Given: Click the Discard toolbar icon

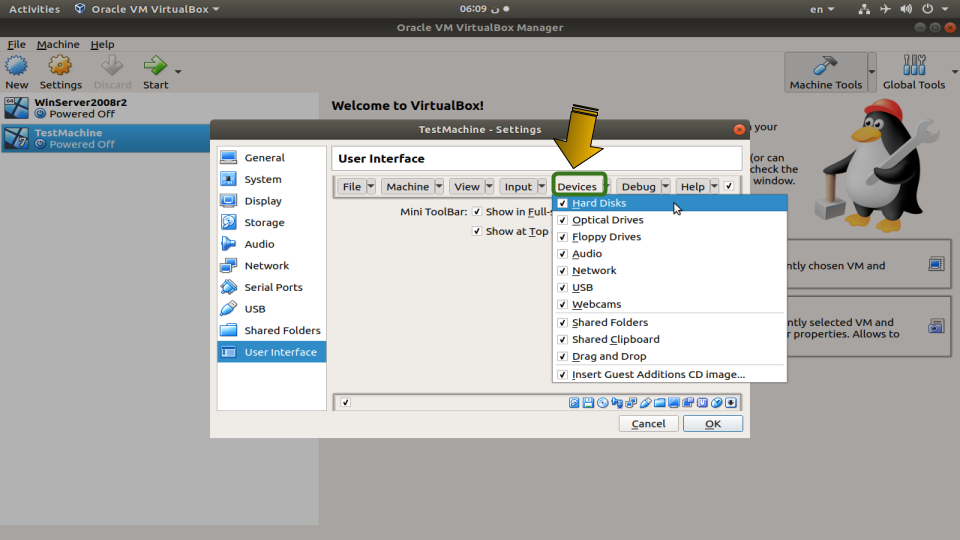Looking at the screenshot, I should click(112, 66).
